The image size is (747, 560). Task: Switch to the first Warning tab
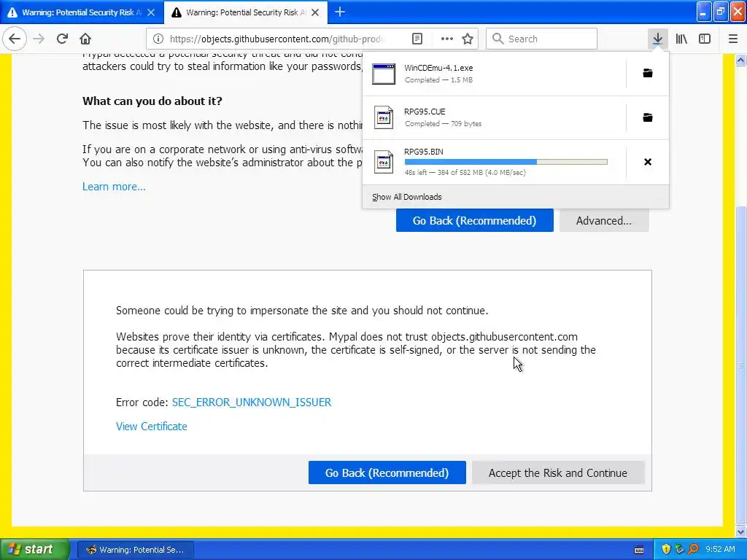(x=82, y=12)
